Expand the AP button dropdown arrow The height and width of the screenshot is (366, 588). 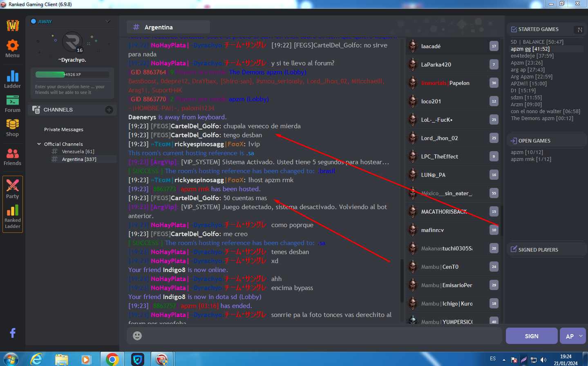581,336
